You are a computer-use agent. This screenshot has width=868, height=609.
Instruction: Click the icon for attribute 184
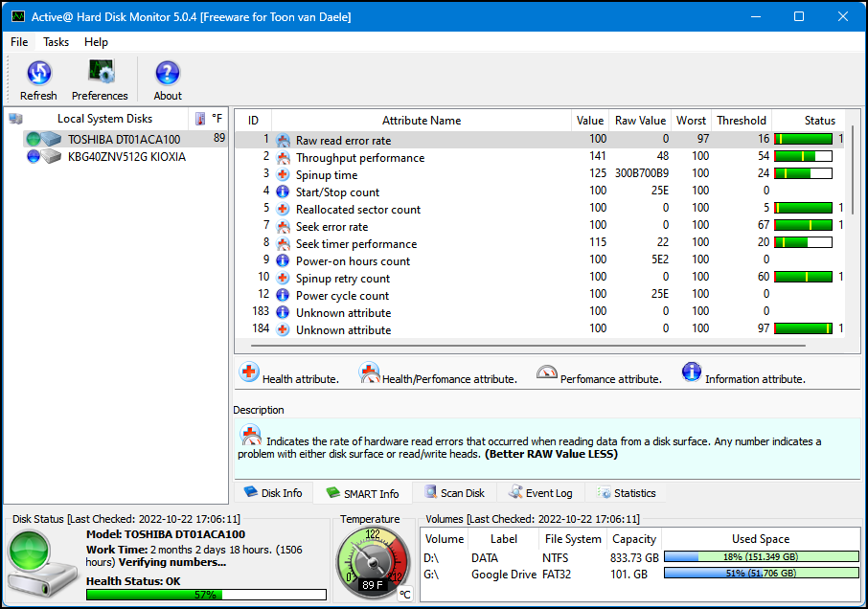pos(283,329)
